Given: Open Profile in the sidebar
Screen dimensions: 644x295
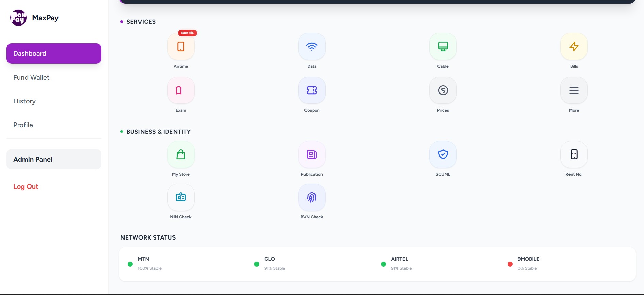Looking at the screenshot, I should pyautogui.click(x=54, y=125).
